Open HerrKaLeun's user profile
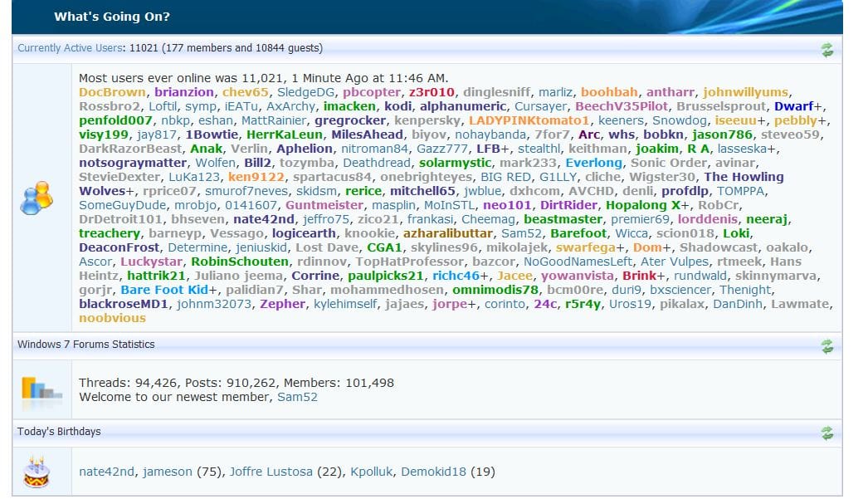Viewport: 868px width, 499px height. coord(285,135)
